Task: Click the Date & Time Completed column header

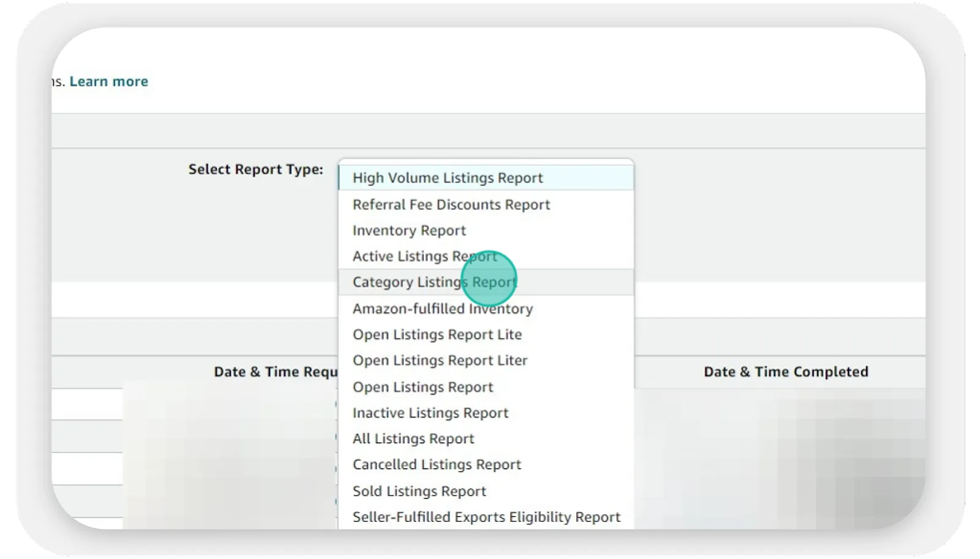Action: (x=786, y=371)
